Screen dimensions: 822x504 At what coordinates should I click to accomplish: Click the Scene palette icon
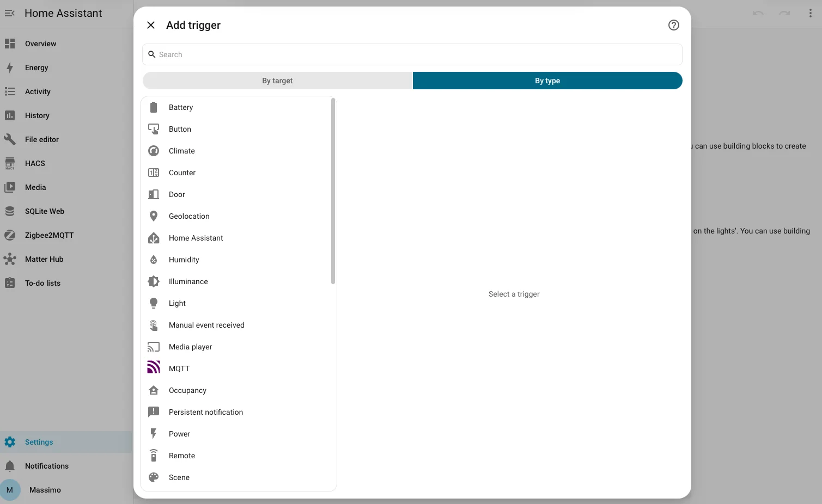click(x=154, y=477)
